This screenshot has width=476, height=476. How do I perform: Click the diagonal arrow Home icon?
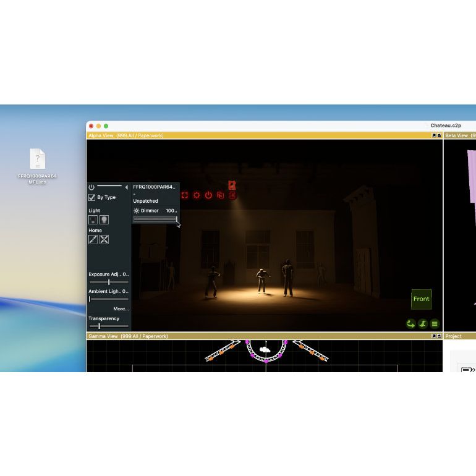[93, 239]
